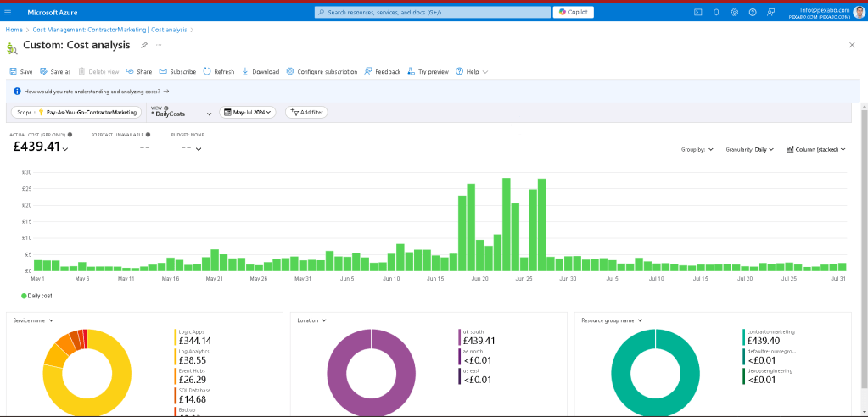Open Cloud Shell from top bar
This screenshot has height=417, width=868.
698,12
